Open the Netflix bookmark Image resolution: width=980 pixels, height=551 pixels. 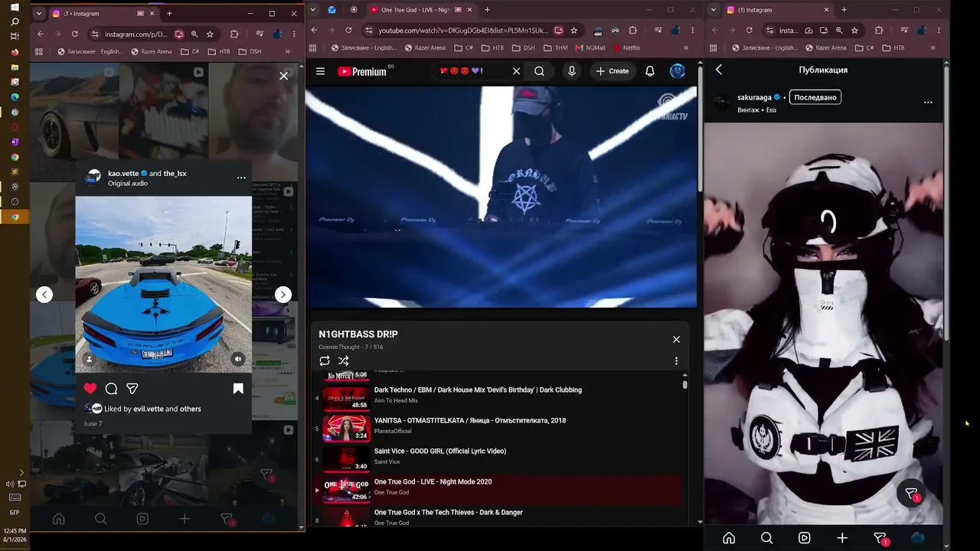click(x=626, y=47)
